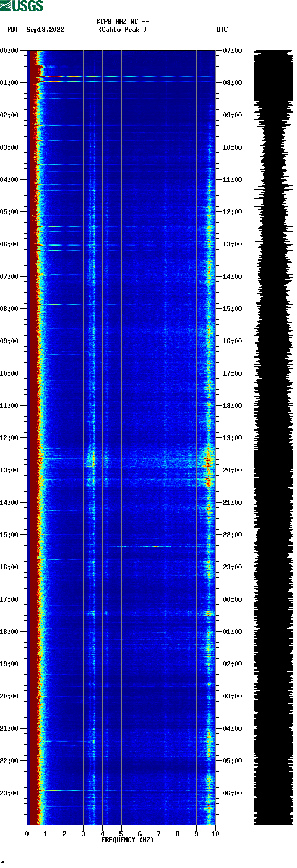Viewport: 297px width, 868px height.
Task: Click frequency axis tick label 7
Action: 159,834
